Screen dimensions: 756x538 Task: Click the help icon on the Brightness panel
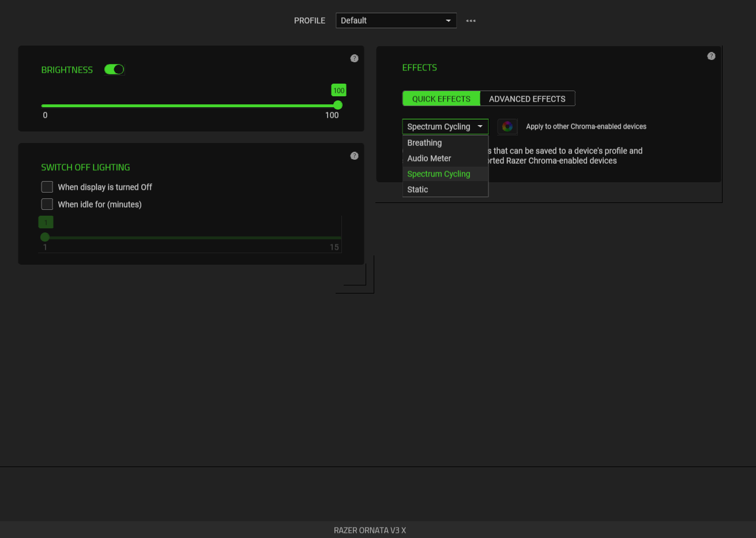point(354,58)
